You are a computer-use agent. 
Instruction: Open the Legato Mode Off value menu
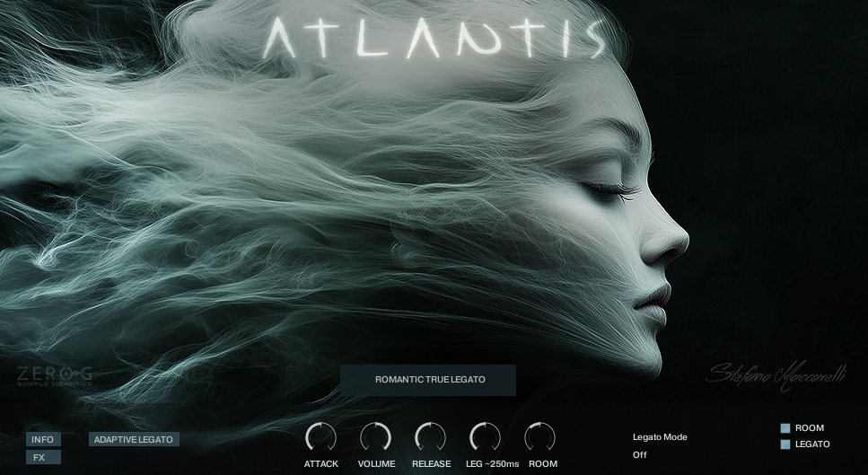coord(639,454)
